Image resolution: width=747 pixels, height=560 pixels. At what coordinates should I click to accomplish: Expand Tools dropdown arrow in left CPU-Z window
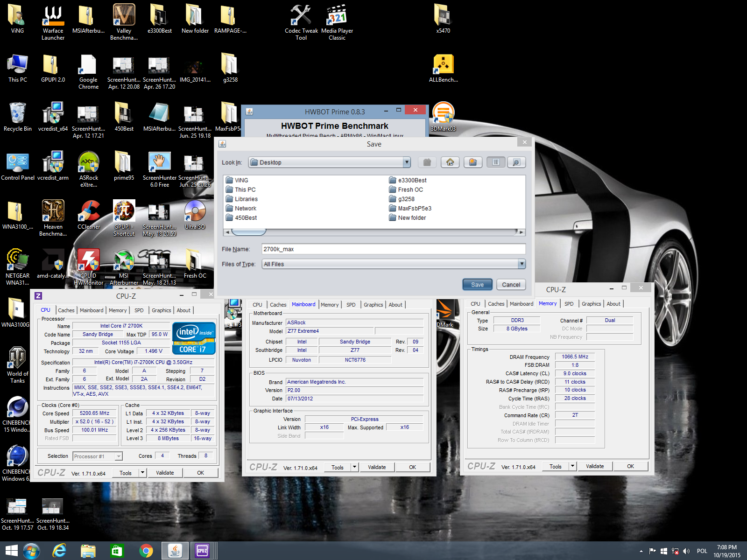click(142, 473)
